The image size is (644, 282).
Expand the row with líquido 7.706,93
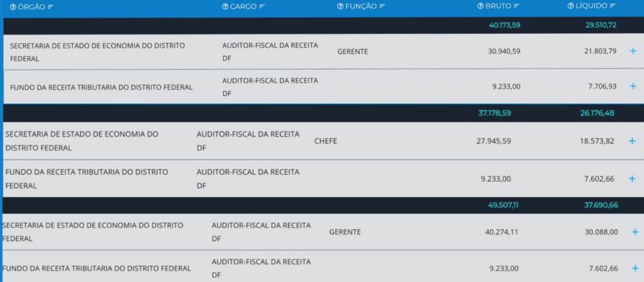pos(633,86)
